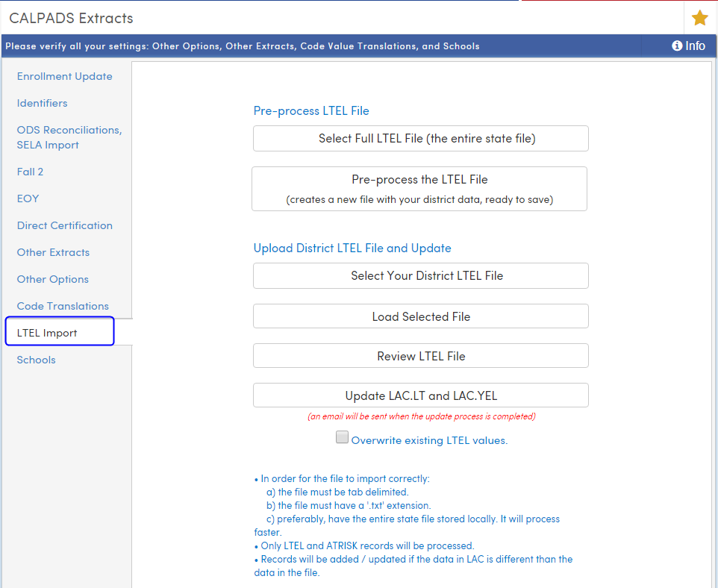Viewport: 718px width, 588px height.
Task: Load the selected file
Action: point(420,316)
